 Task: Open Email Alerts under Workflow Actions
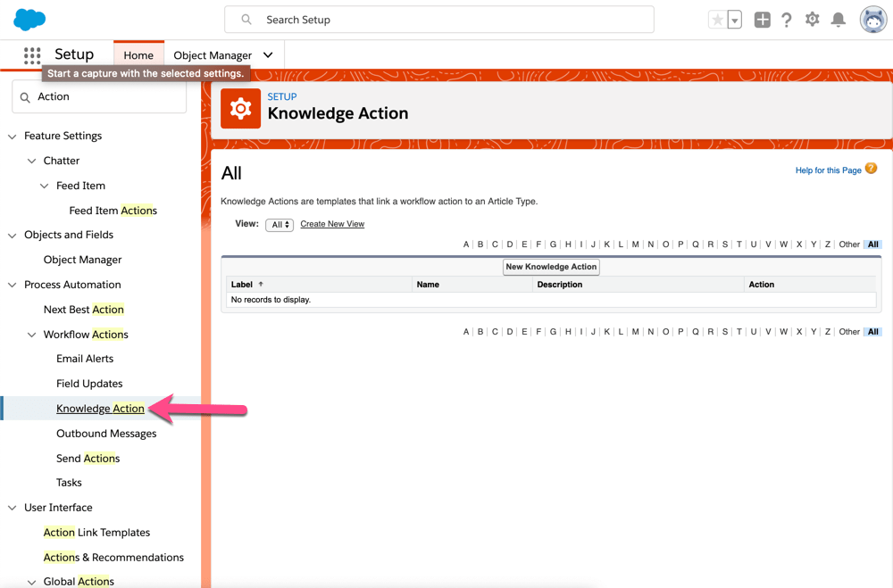[85, 359]
